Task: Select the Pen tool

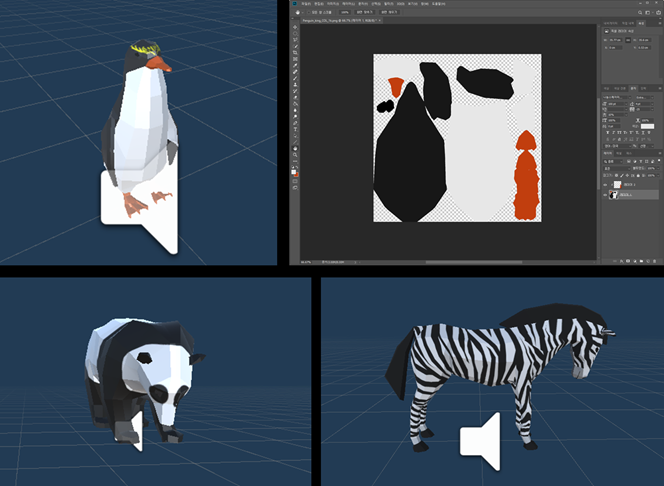Action: click(x=295, y=123)
